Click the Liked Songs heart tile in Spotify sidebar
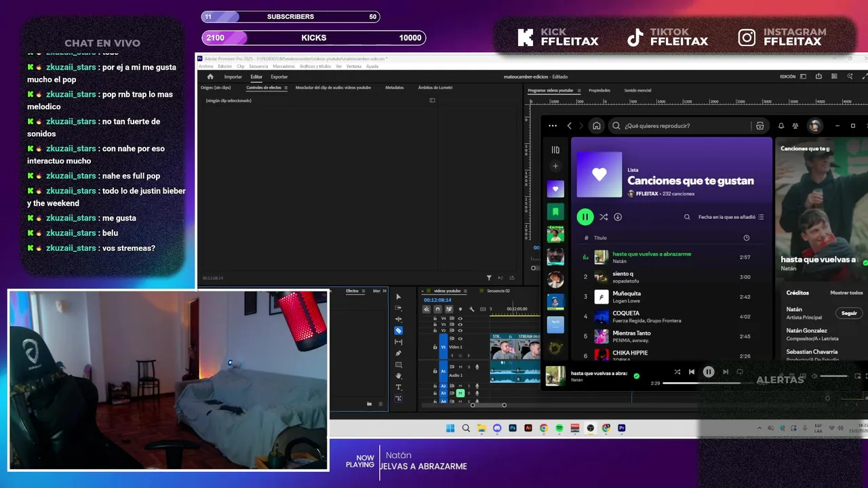This screenshot has width=868, height=488. [x=555, y=189]
